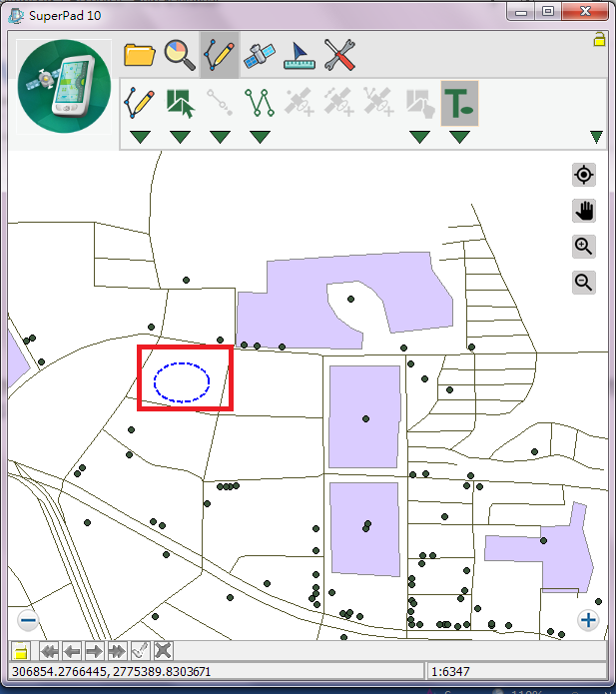Select the zoom in magnifier tool
This screenshot has height=694, width=616.
[x=584, y=247]
